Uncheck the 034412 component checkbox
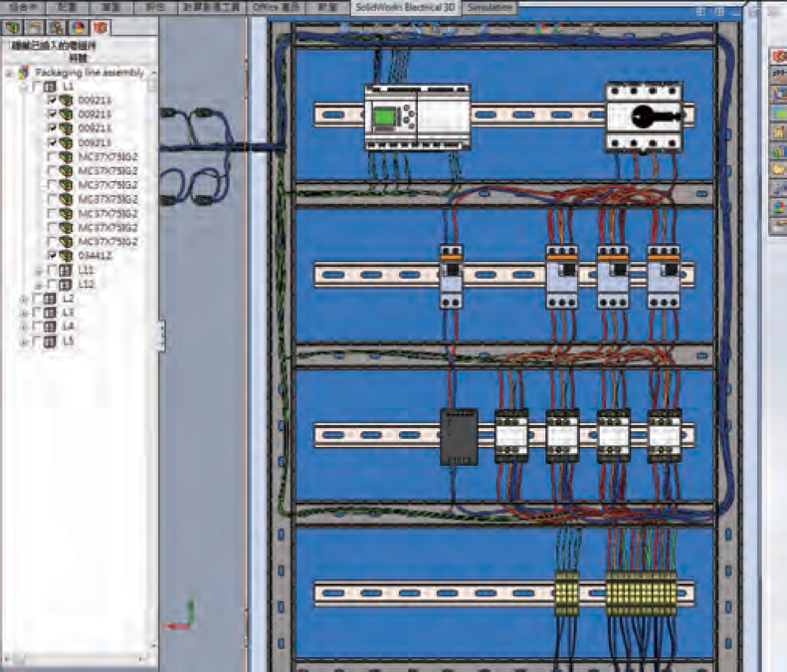The height and width of the screenshot is (672, 787). 52,256
